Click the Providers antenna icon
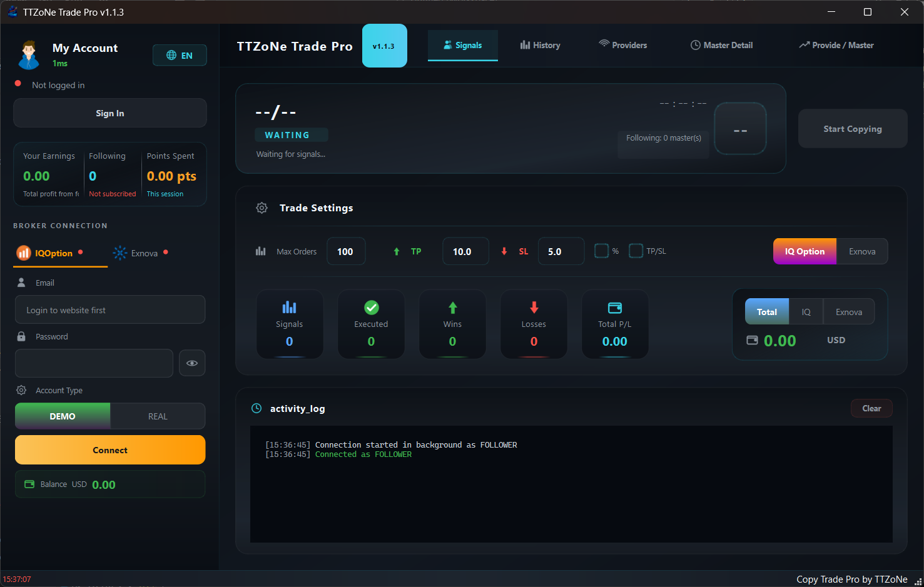 point(604,44)
